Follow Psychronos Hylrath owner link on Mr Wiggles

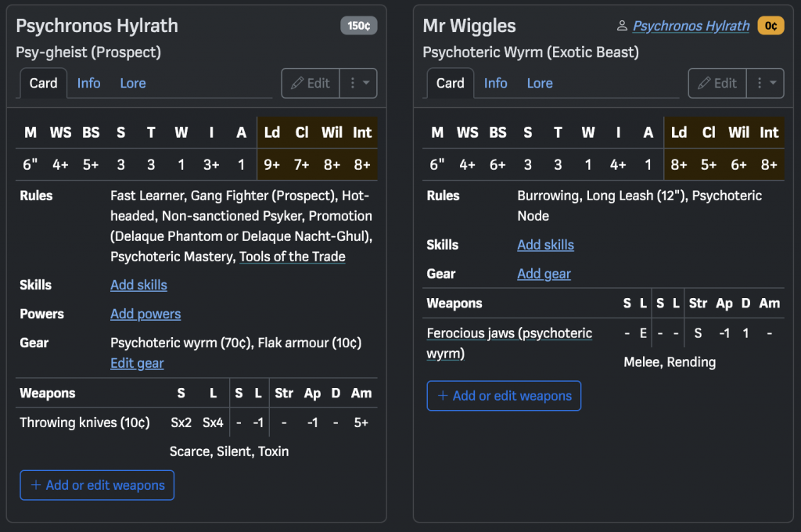pos(691,26)
